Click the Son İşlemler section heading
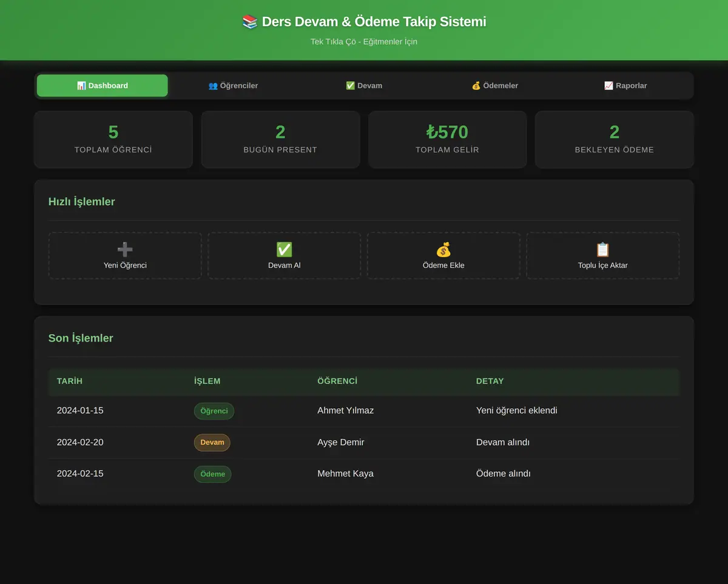The image size is (728, 584). (x=81, y=338)
